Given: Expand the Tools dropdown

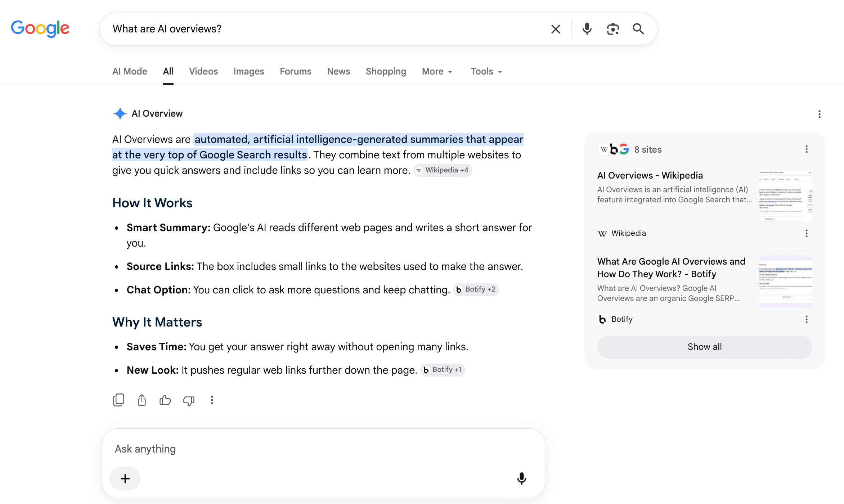Looking at the screenshot, I should pos(486,71).
